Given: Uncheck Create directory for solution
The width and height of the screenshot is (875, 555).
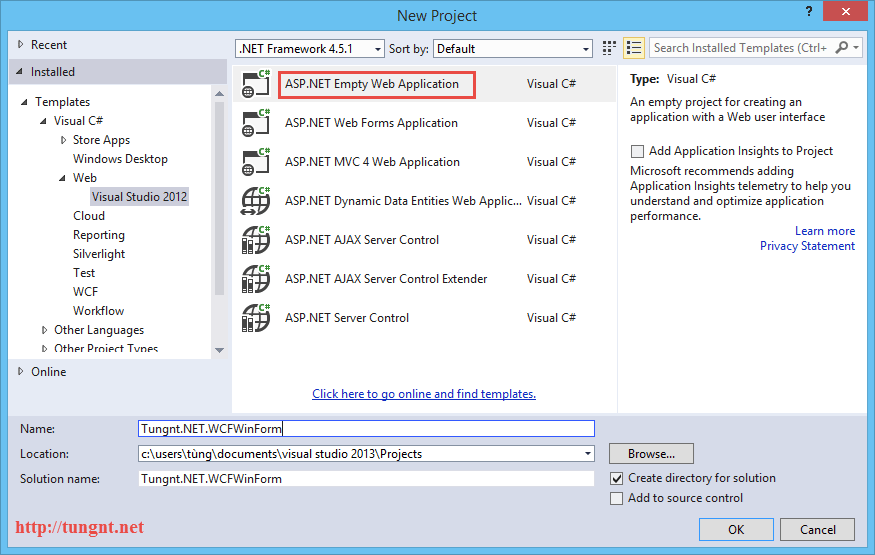Looking at the screenshot, I should [617, 478].
